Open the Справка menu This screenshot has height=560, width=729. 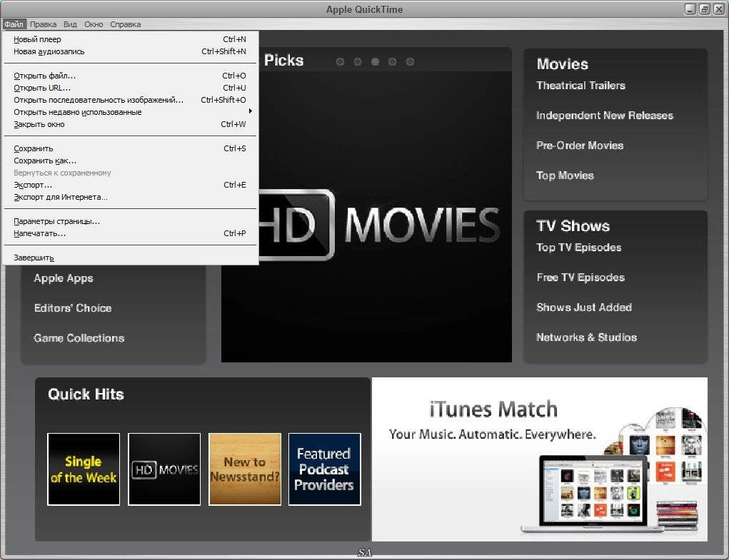pos(125,24)
